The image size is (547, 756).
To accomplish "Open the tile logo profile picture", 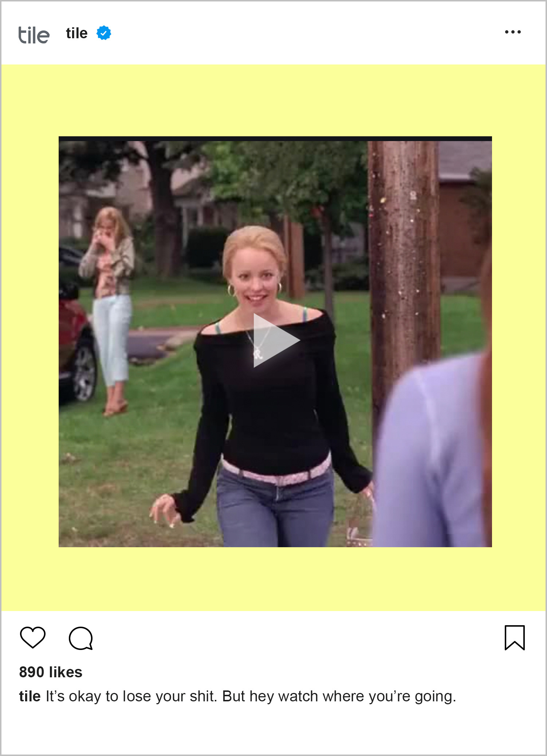I will (x=34, y=35).
